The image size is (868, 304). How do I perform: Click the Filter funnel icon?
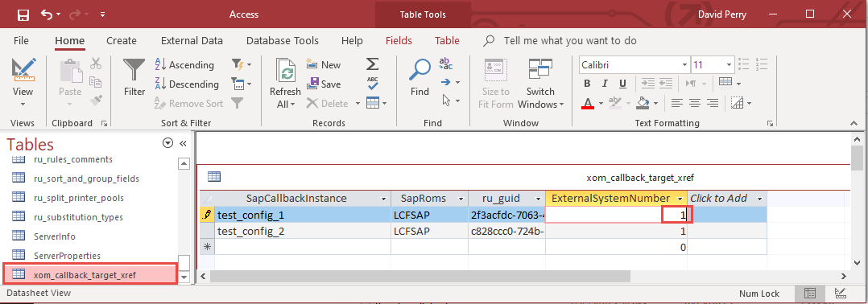pos(134,70)
